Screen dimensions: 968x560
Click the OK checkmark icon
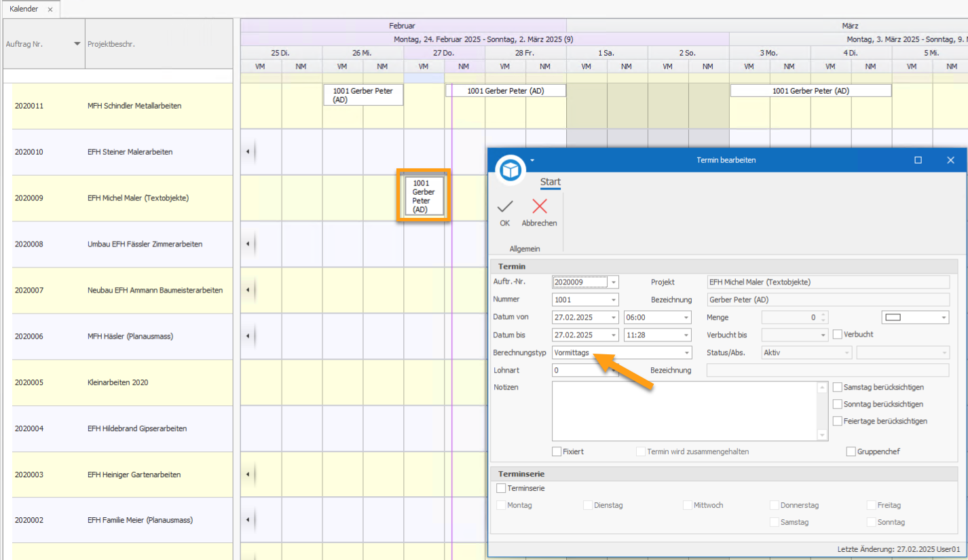tap(504, 207)
